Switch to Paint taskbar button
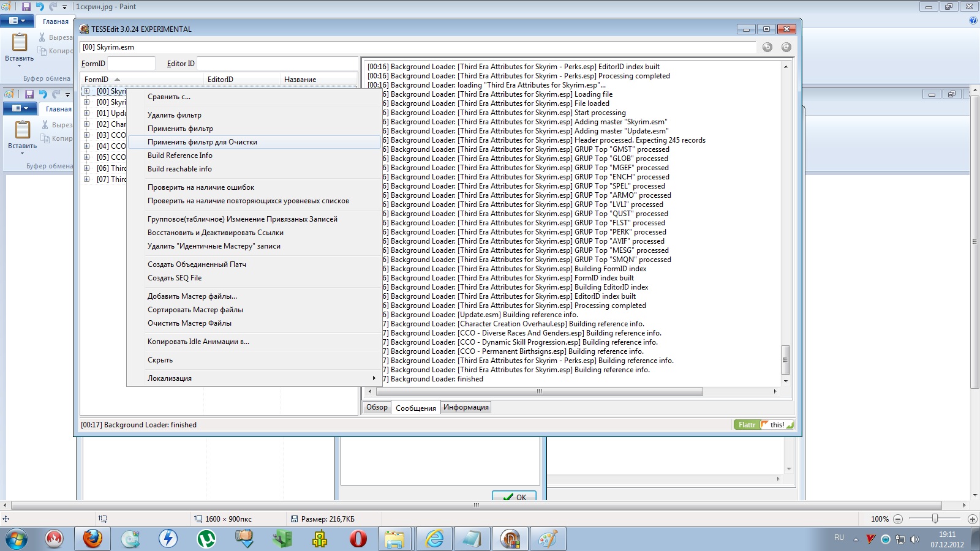980x551 pixels. 548,539
